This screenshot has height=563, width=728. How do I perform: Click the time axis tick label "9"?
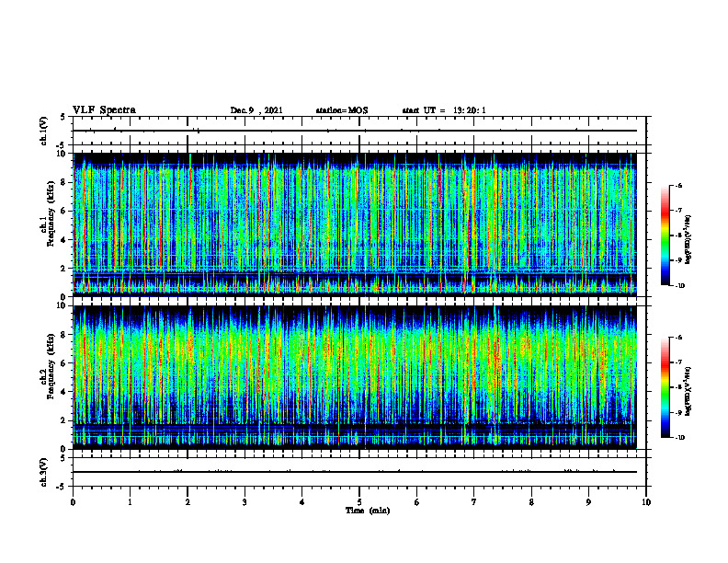588,502
